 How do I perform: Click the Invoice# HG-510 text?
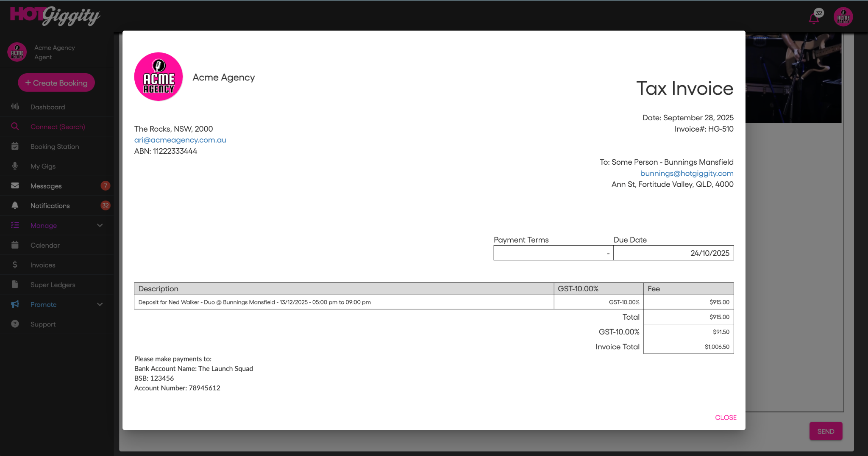(704, 129)
